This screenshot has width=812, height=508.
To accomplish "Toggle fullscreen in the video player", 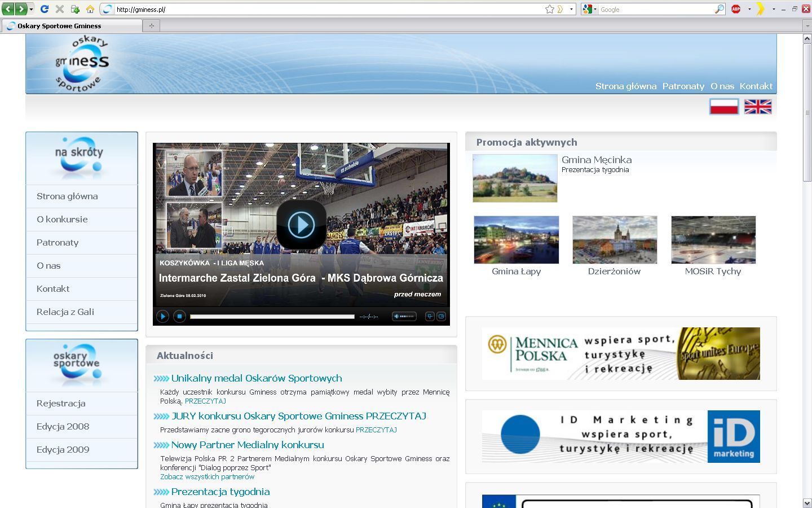I will pyautogui.click(x=442, y=317).
